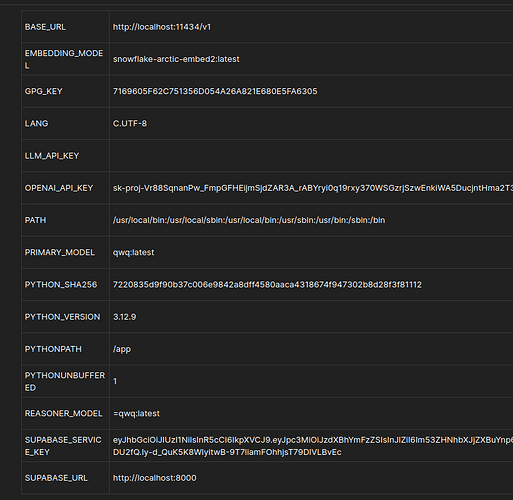This screenshot has height=500, width=513.
Task: Click the LANG variable name
Action: (36, 124)
